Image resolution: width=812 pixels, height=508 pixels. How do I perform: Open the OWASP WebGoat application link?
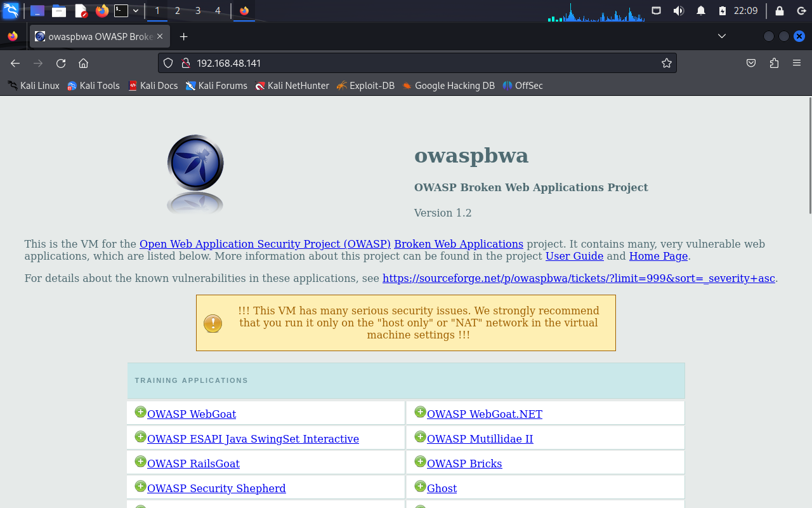tap(192, 414)
